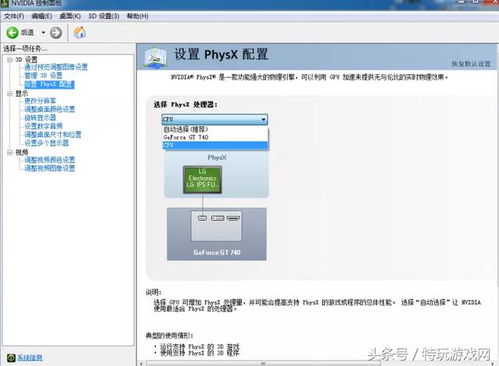
Task: Click the NVIDIA system info icon
Action: click(11, 358)
